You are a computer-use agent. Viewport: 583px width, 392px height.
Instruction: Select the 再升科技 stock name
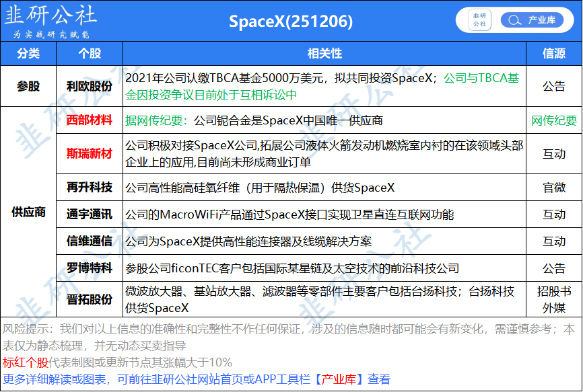pos(90,187)
